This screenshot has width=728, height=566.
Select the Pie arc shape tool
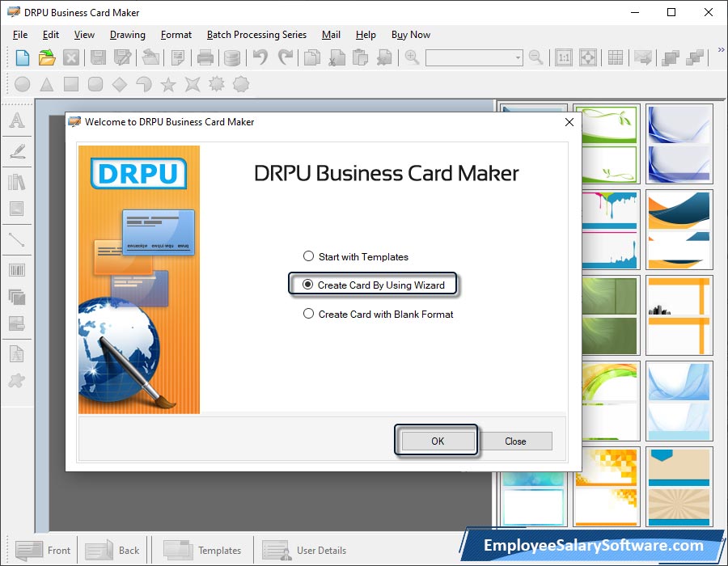pos(144,84)
